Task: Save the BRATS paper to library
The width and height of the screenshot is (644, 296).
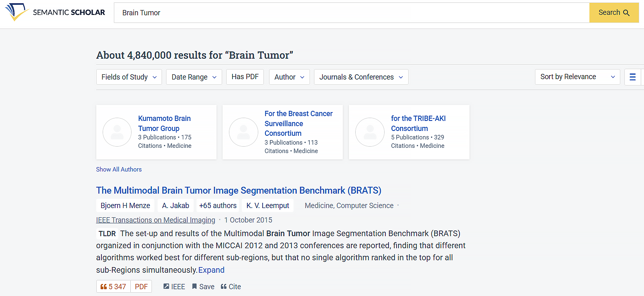Action: point(203,287)
